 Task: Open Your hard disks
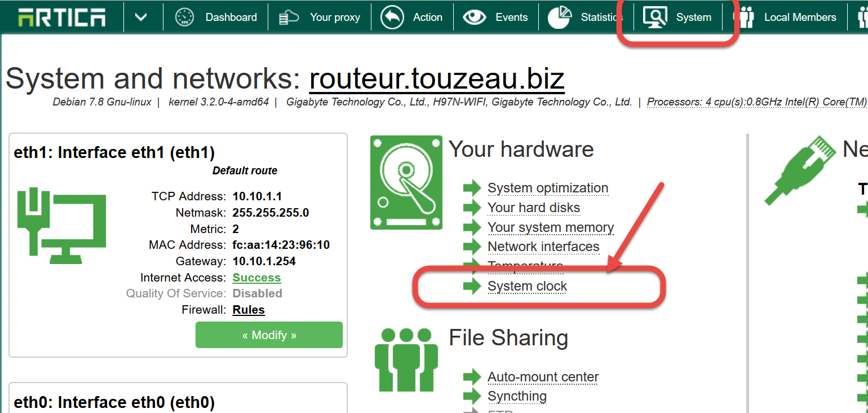tap(534, 208)
